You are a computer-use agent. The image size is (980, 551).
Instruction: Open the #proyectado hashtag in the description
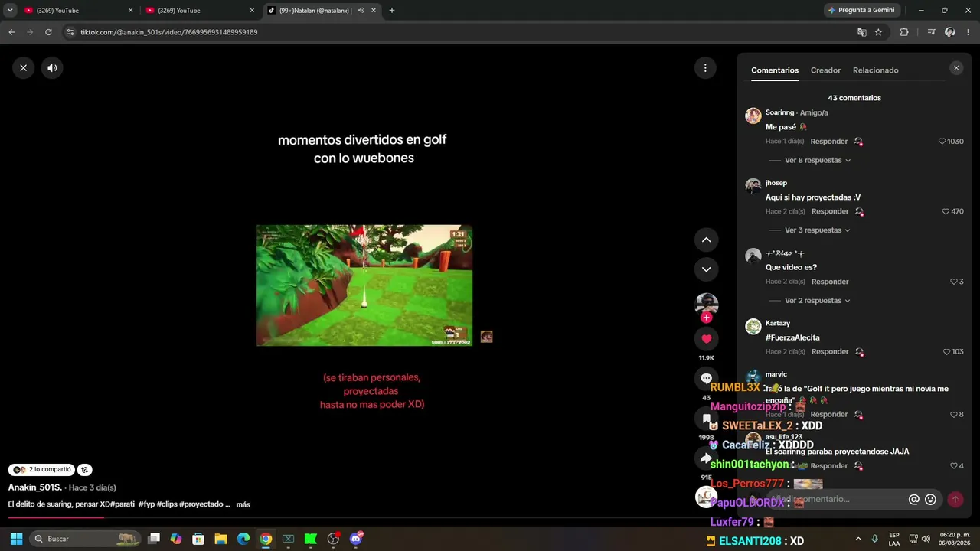tap(201, 504)
